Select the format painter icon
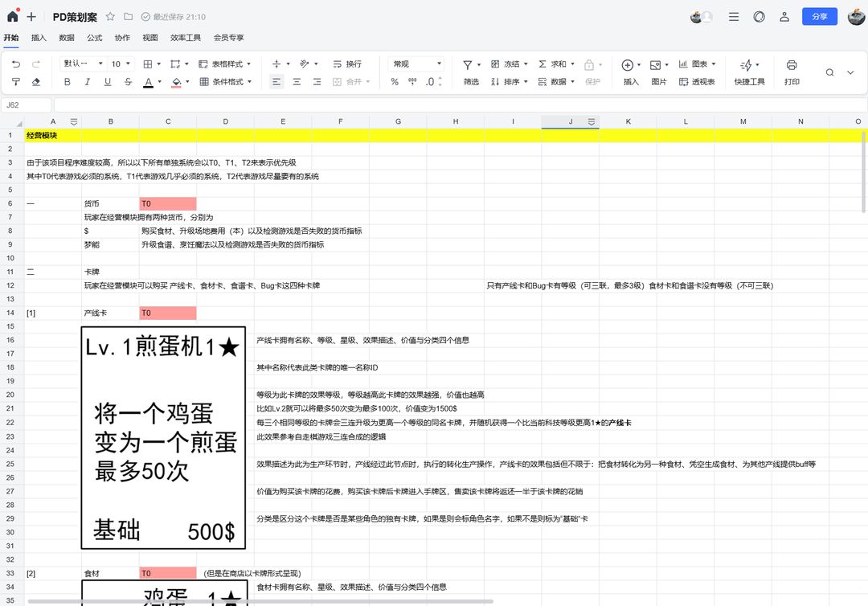 point(16,82)
